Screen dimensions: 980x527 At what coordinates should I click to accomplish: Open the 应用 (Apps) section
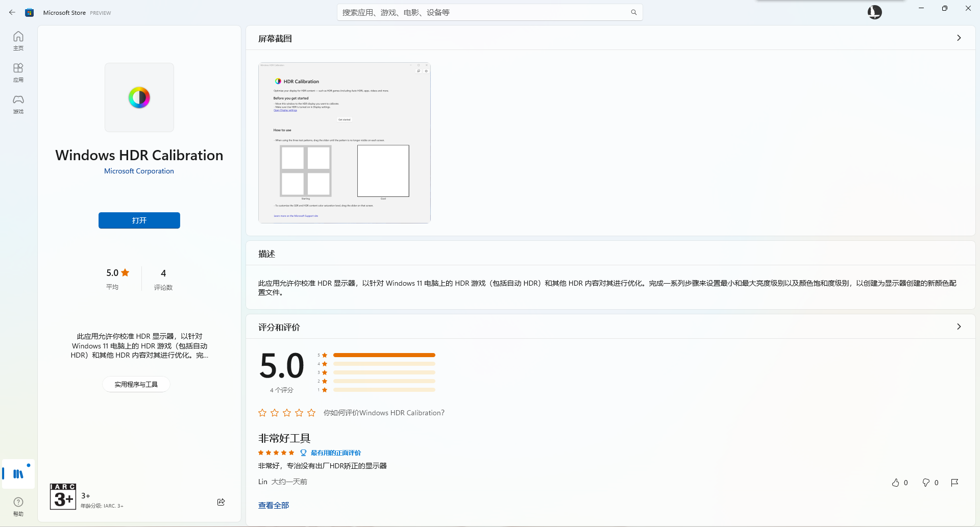(18, 72)
